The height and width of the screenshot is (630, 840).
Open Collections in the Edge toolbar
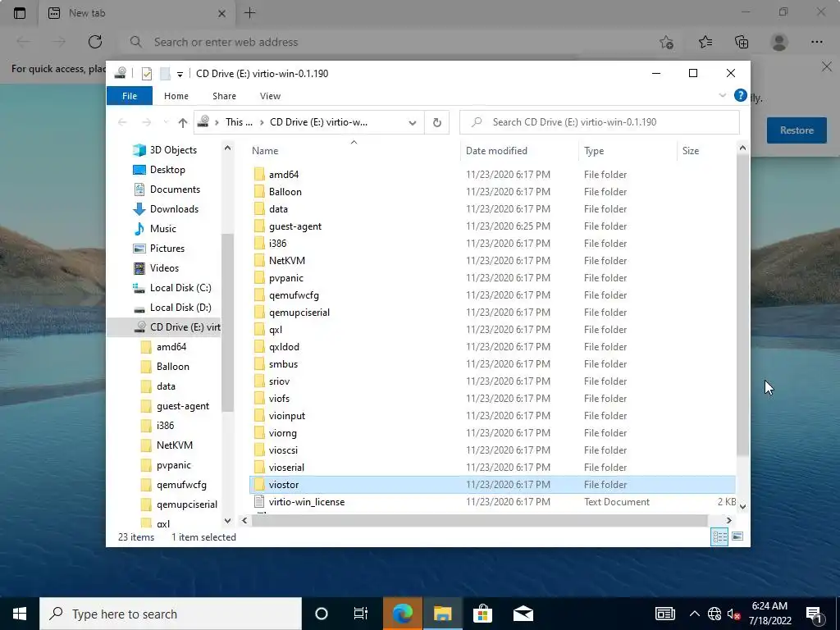pyautogui.click(x=742, y=42)
